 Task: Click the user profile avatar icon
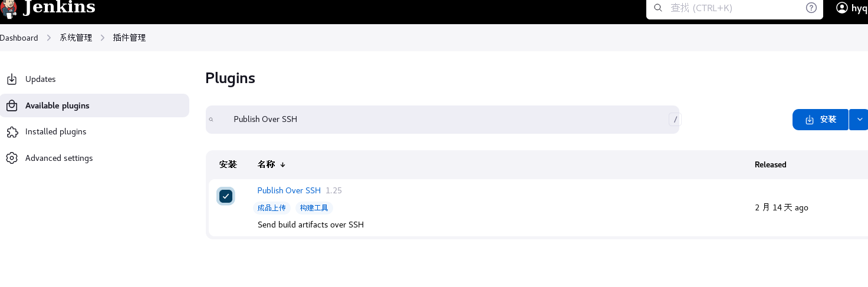pos(842,8)
